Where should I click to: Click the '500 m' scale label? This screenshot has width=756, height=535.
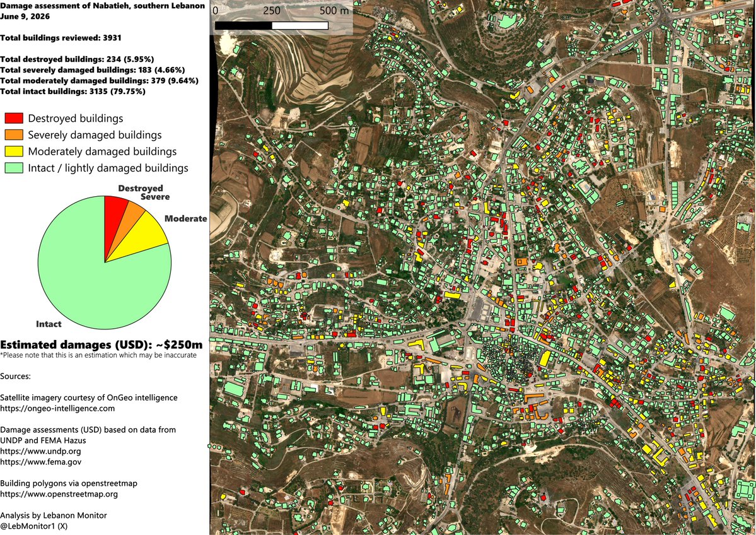[334, 11]
